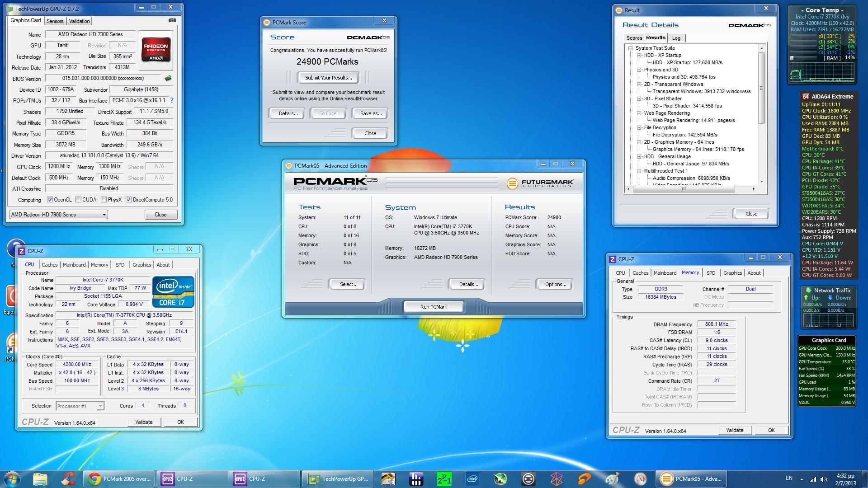Click the Intel taskbar icon
This screenshot has width=868, height=488.
click(x=472, y=479)
